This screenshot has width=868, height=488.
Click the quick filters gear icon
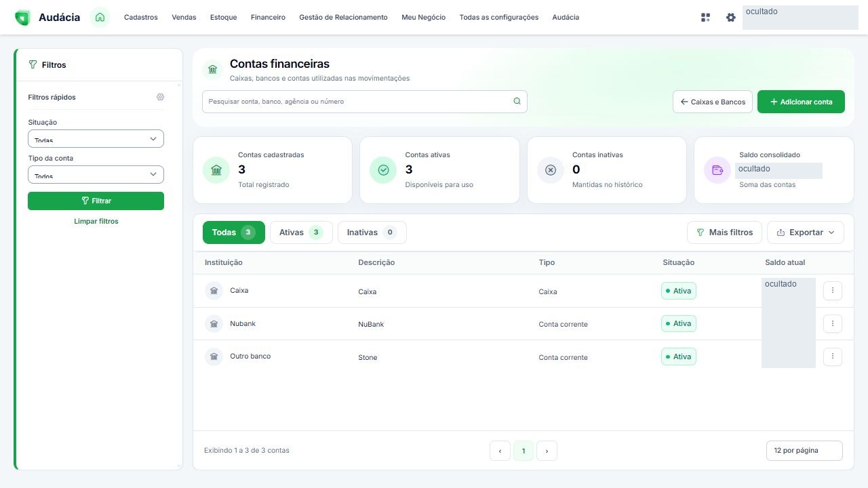pos(160,97)
